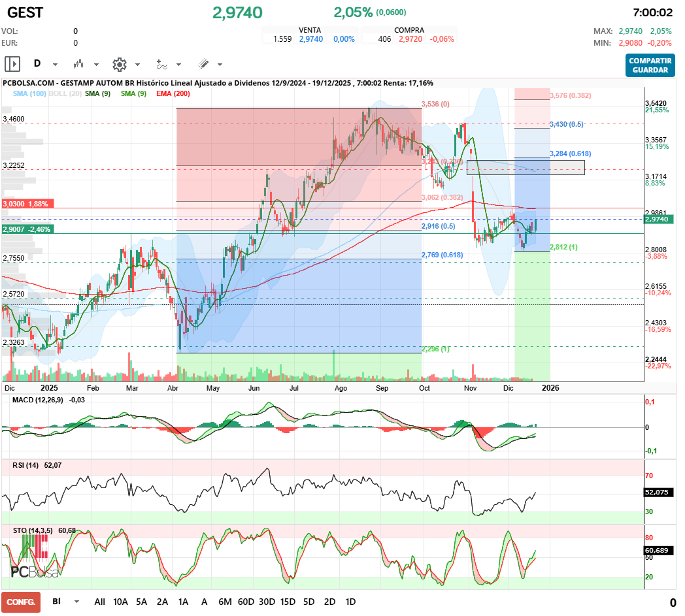
Task: Select the 6M range tab
Action: pyautogui.click(x=226, y=601)
